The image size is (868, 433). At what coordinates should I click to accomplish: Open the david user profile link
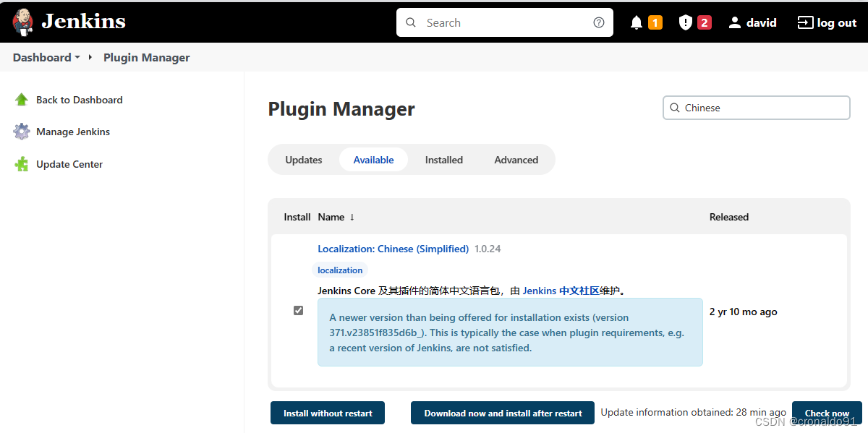point(762,22)
